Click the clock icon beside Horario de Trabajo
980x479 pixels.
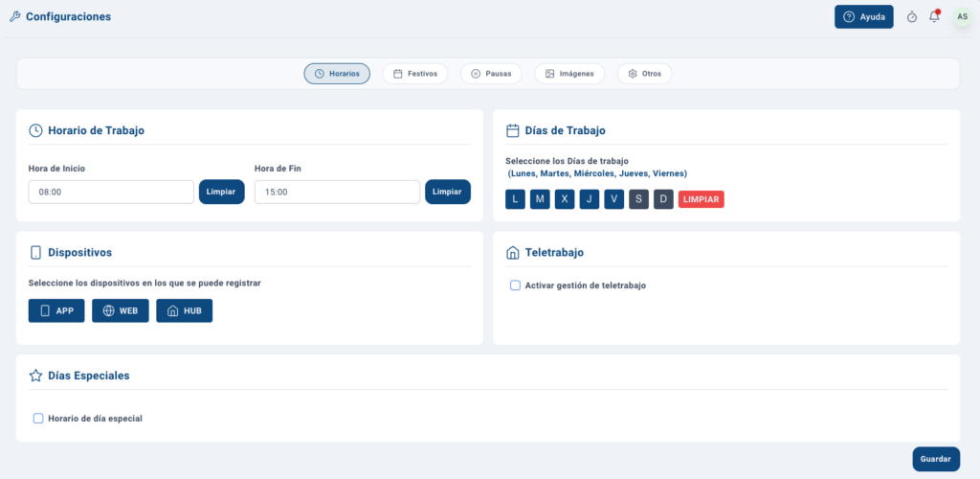click(35, 130)
